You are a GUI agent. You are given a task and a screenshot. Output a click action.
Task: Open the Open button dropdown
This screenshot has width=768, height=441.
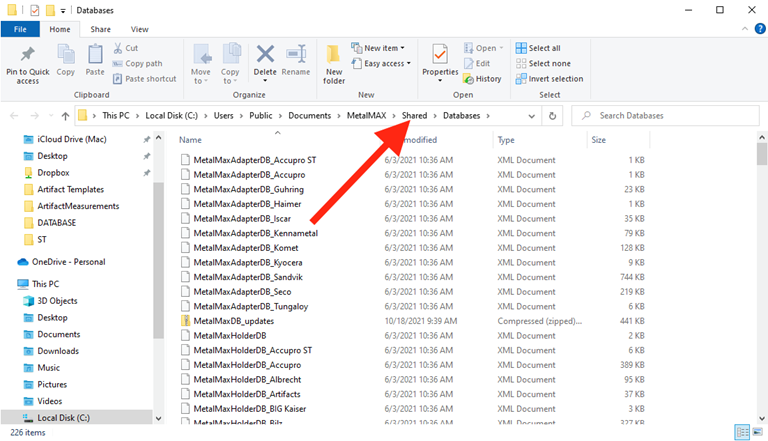(501, 48)
